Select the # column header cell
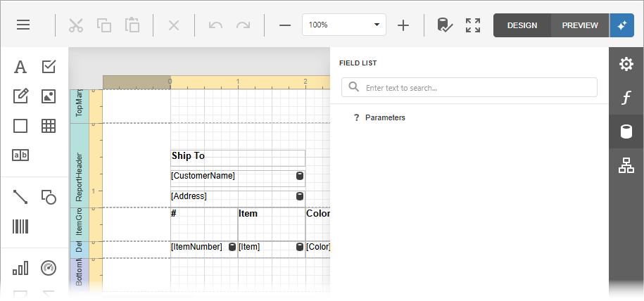This screenshot has height=301, width=644. [x=204, y=224]
